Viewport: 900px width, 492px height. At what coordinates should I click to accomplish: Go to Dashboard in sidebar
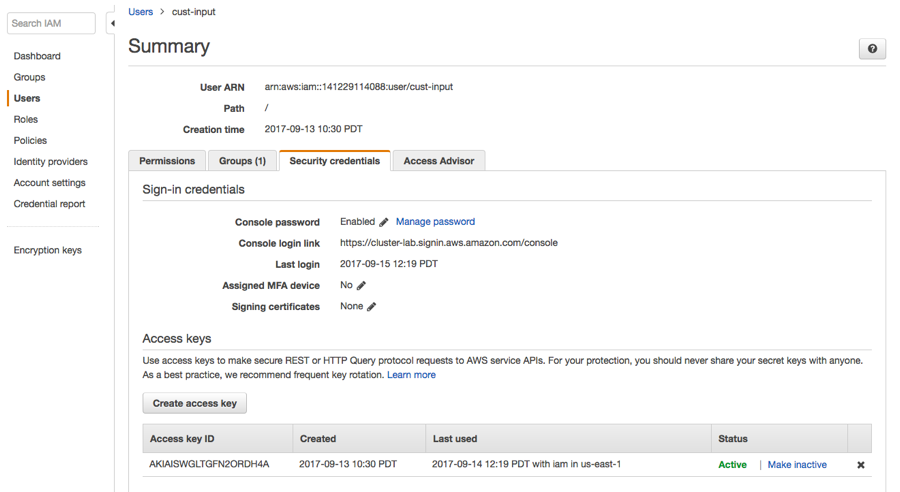coord(37,56)
